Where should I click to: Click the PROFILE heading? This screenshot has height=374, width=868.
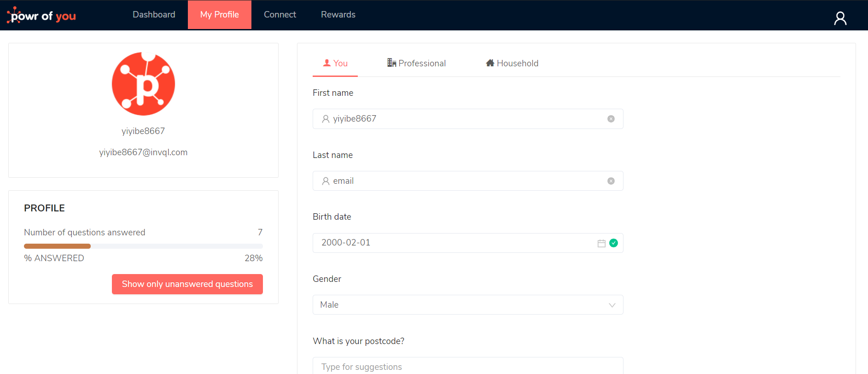point(44,208)
